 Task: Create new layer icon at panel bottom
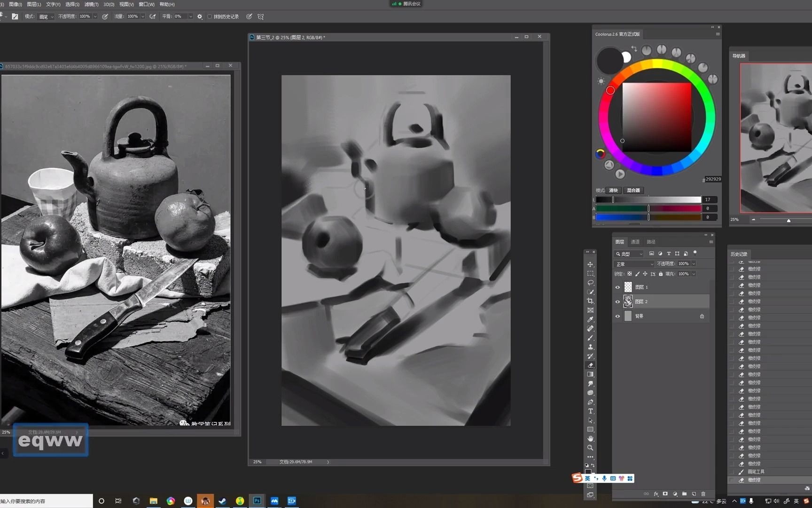coord(694,494)
